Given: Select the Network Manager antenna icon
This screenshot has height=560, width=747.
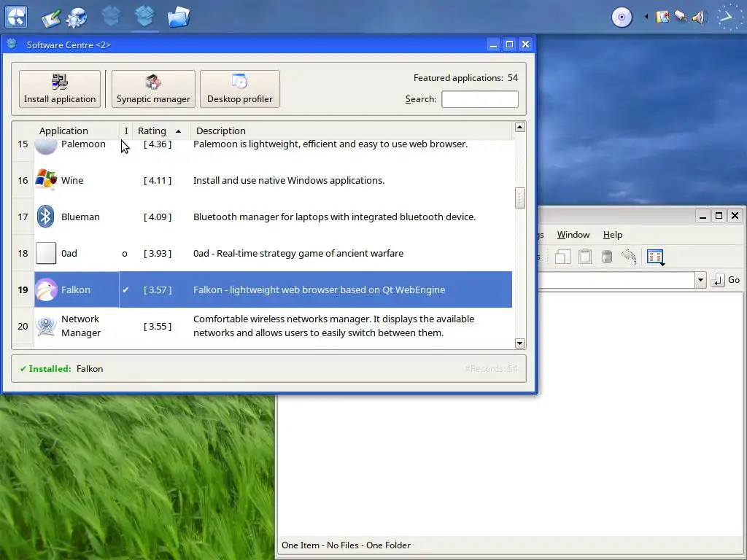Looking at the screenshot, I should pos(46,326).
